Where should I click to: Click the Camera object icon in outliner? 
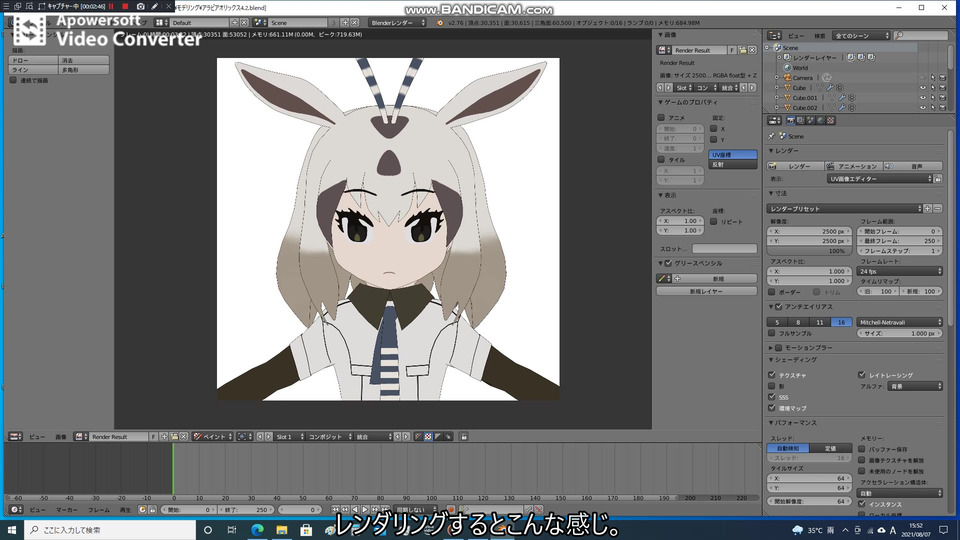(x=787, y=78)
